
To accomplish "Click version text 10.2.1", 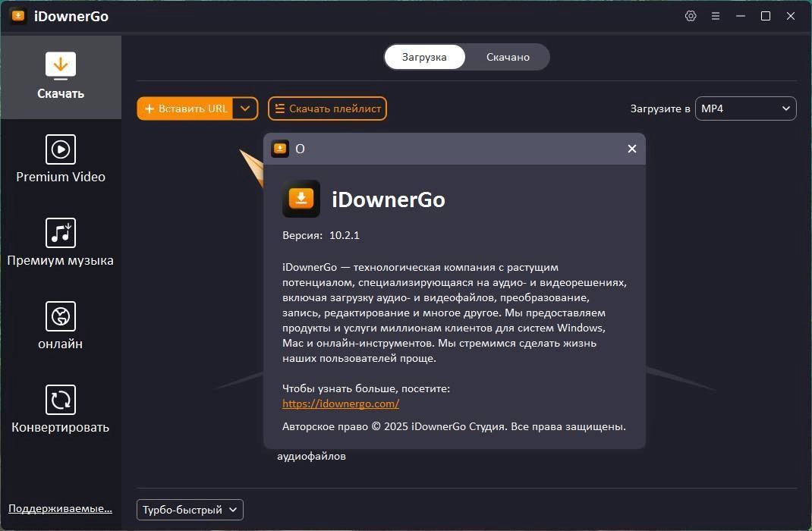I will click(x=345, y=235).
